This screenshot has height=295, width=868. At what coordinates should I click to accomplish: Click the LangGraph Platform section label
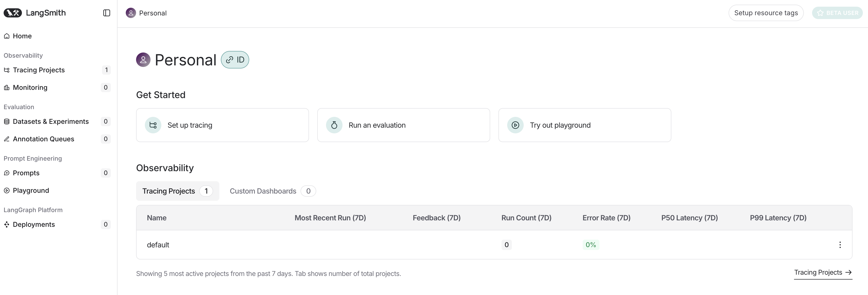[x=33, y=210]
